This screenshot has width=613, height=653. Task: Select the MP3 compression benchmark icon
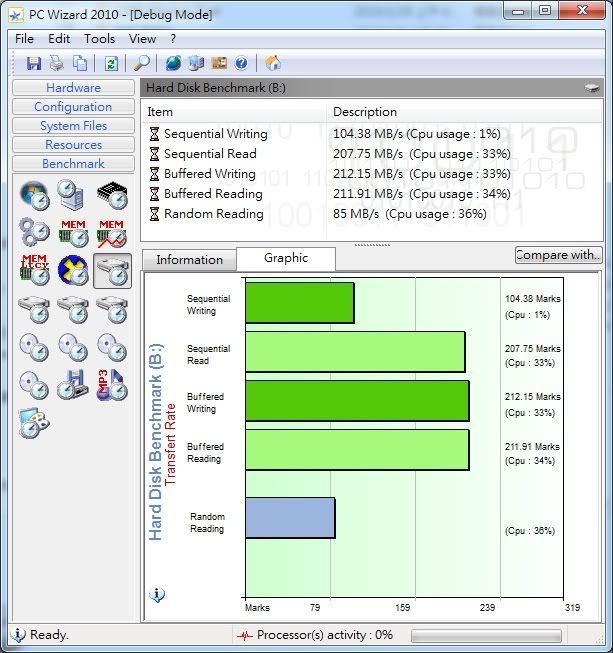coord(112,385)
